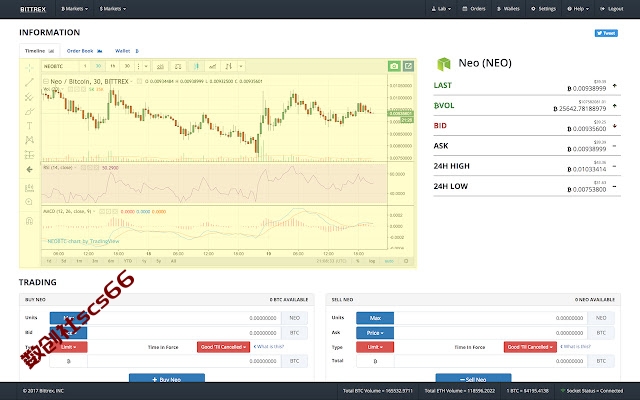This screenshot has width=640, height=400.
Task: Open the Lab dropdown menu
Action: pyautogui.click(x=441, y=9)
